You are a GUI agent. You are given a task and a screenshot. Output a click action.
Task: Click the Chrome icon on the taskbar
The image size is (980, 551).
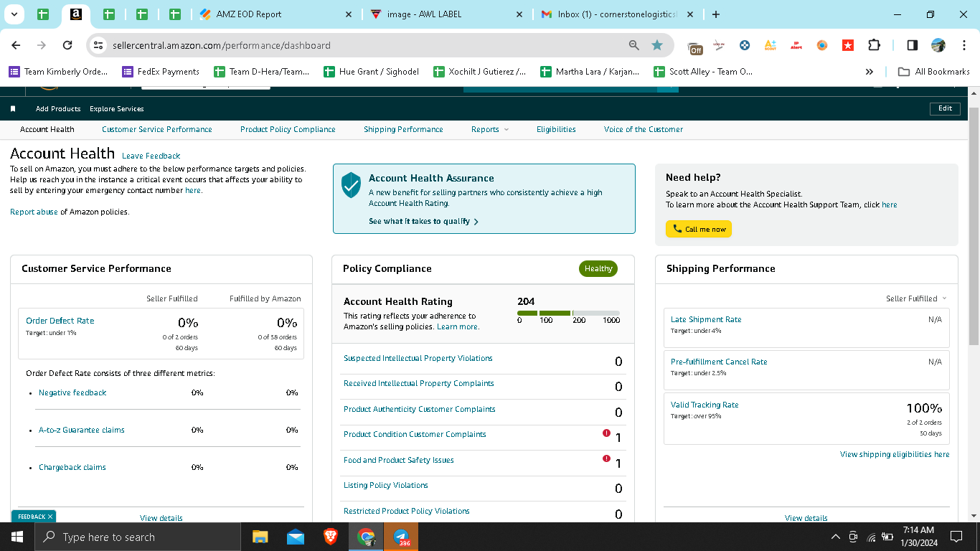(x=366, y=537)
